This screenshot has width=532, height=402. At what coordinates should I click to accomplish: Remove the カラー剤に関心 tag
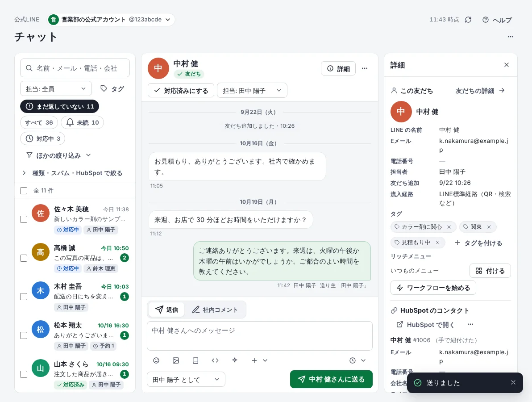point(449,227)
